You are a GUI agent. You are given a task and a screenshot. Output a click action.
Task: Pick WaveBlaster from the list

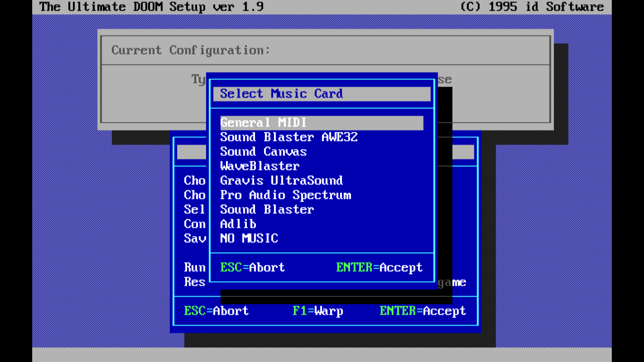[260, 166]
